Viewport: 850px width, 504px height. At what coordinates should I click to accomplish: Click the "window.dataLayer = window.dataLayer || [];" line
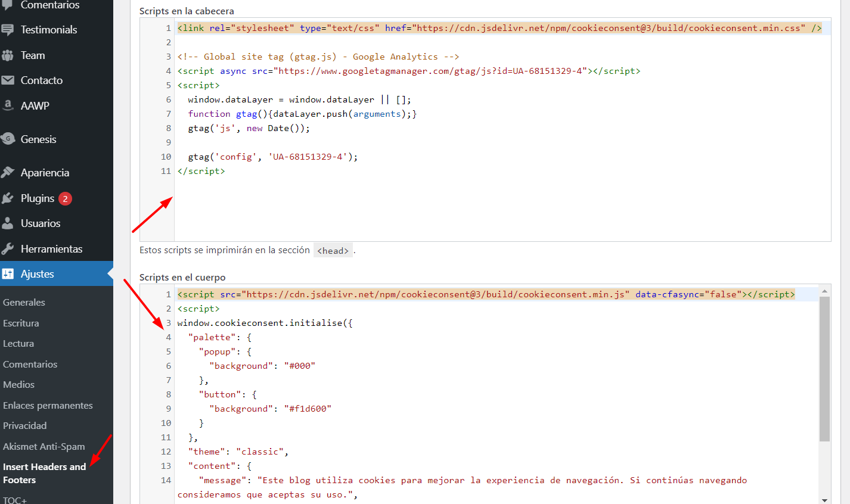coord(300,99)
